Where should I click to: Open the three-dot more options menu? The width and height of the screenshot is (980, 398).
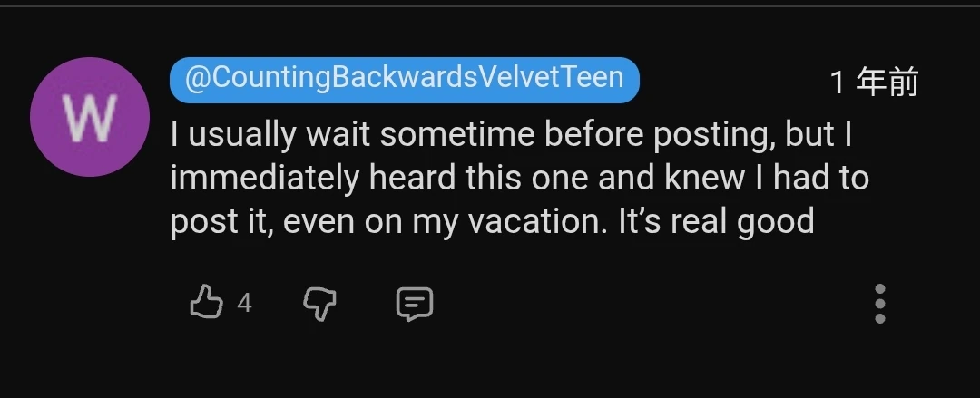coord(879,303)
